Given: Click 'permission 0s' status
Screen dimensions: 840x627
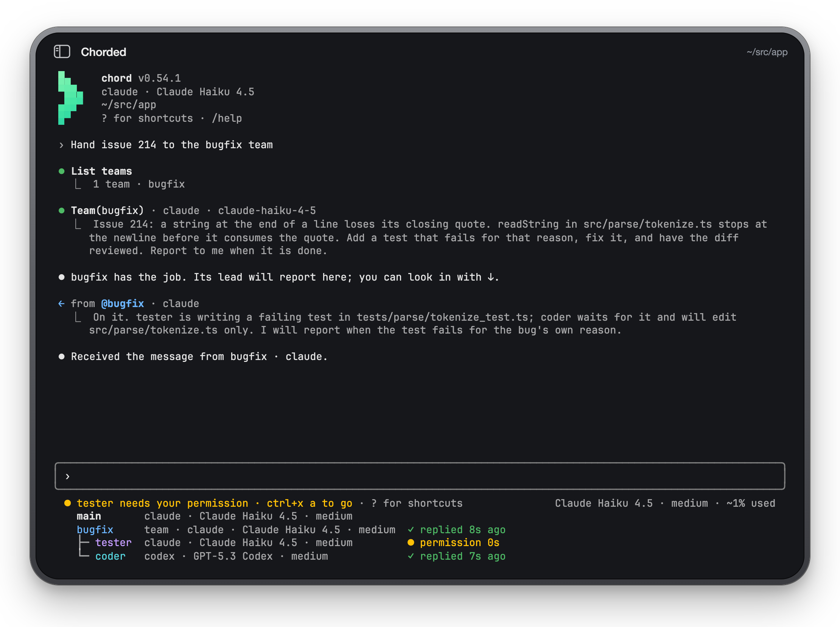Looking at the screenshot, I should (x=459, y=543).
